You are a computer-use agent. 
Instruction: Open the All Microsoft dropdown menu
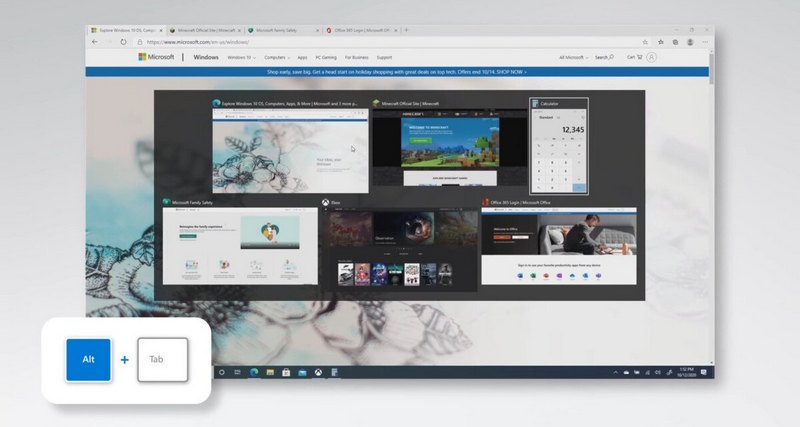(574, 57)
